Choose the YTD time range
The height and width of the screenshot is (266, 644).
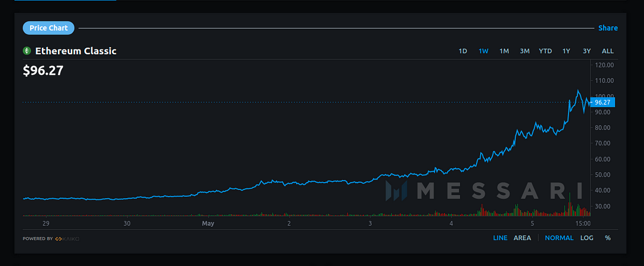point(545,51)
